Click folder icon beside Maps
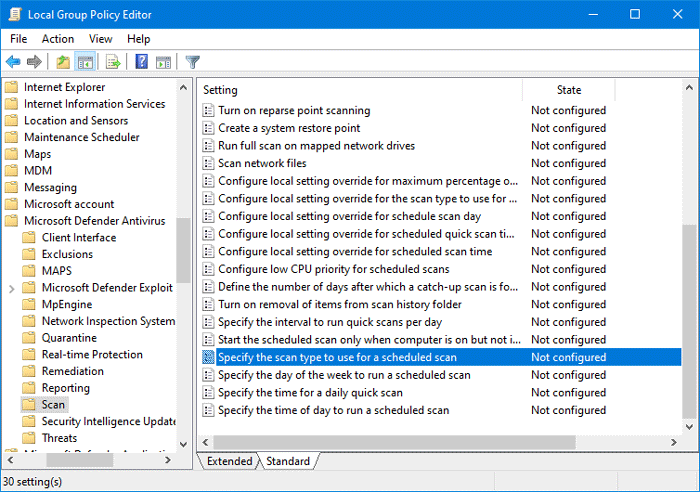Screen dimensions: 700x492 (12, 154)
